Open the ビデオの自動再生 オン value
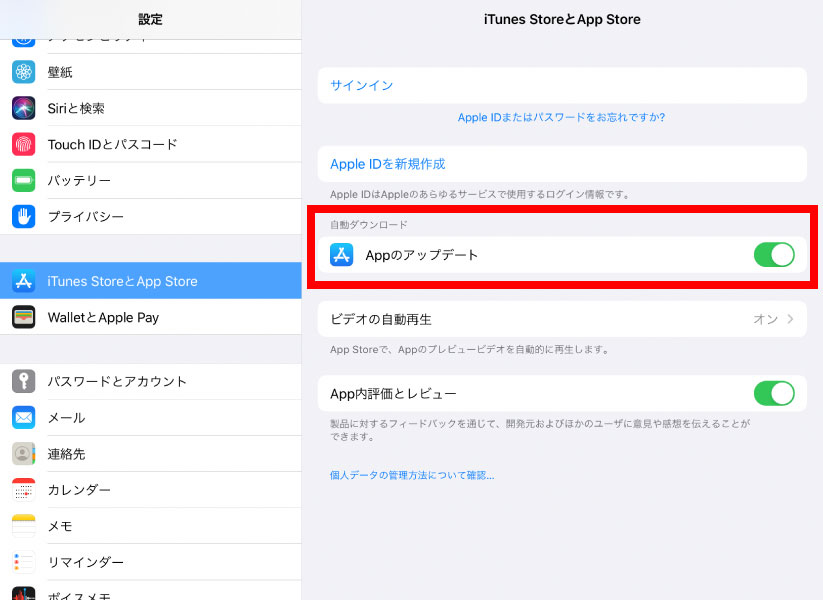The width and height of the screenshot is (823, 600). pos(765,319)
